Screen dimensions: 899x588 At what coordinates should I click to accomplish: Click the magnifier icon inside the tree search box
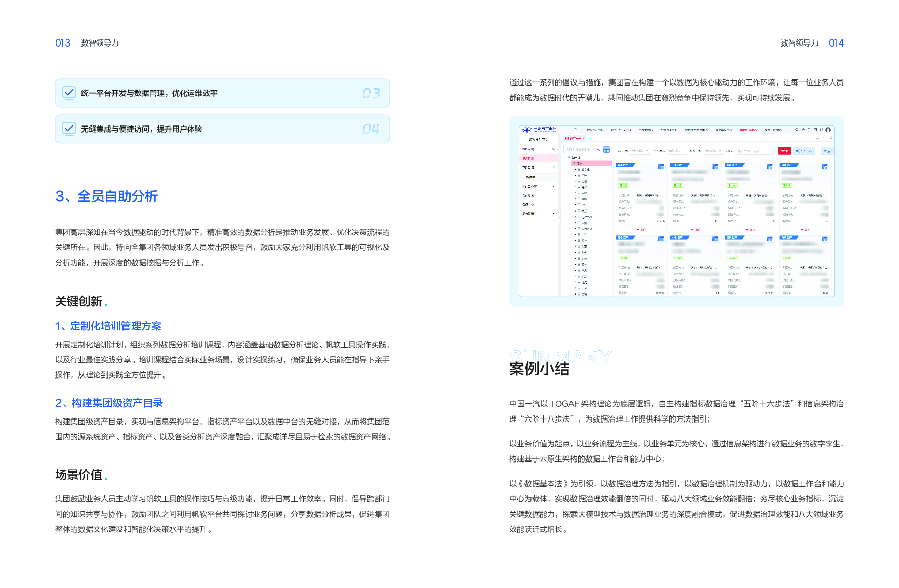coord(598,149)
